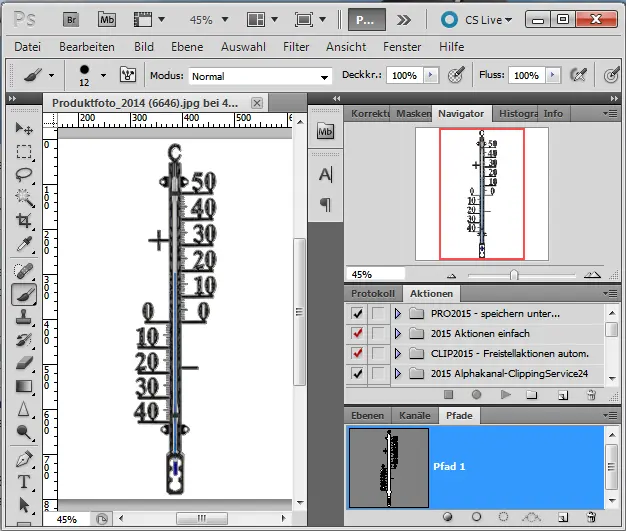Toggle checkmark for 2015 Aktionen einfach
Image resolution: width=626 pixels, height=531 pixels.
358,334
